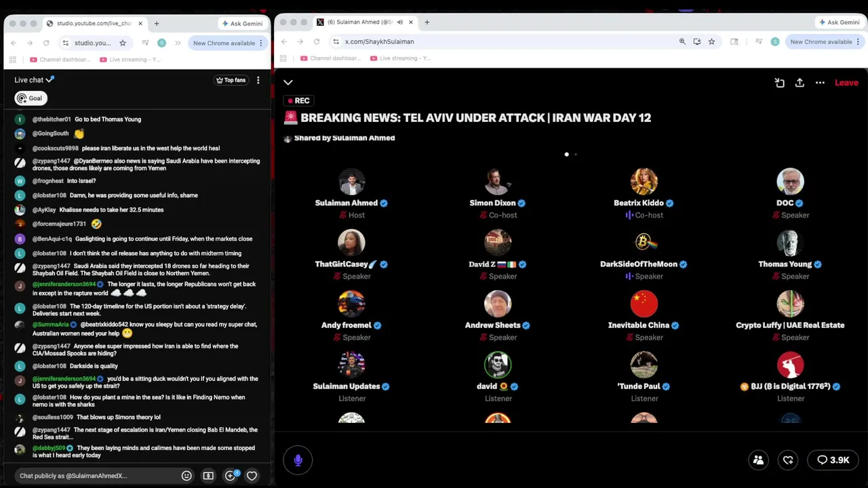Open the 3.9K comments bubble
The image size is (868, 488).
pos(833,460)
